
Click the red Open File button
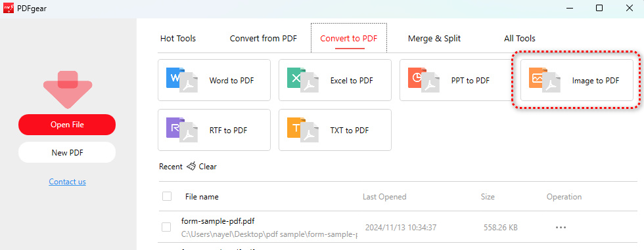click(x=67, y=125)
